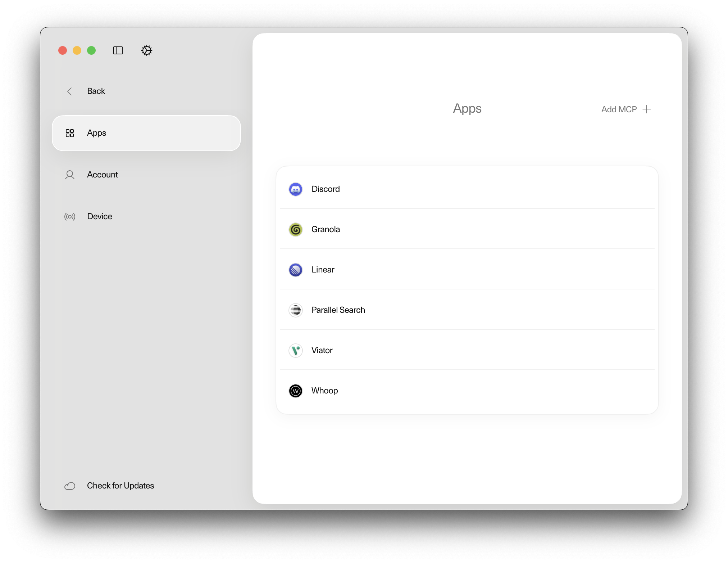The width and height of the screenshot is (728, 563).
Task: Click the Account person icon
Action: tap(70, 175)
